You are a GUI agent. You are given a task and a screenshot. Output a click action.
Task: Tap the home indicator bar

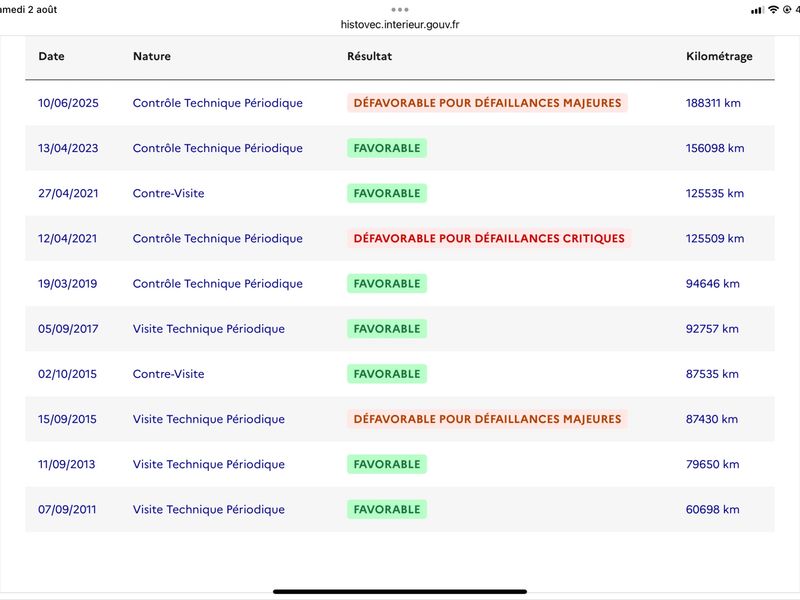click(400, 591)
